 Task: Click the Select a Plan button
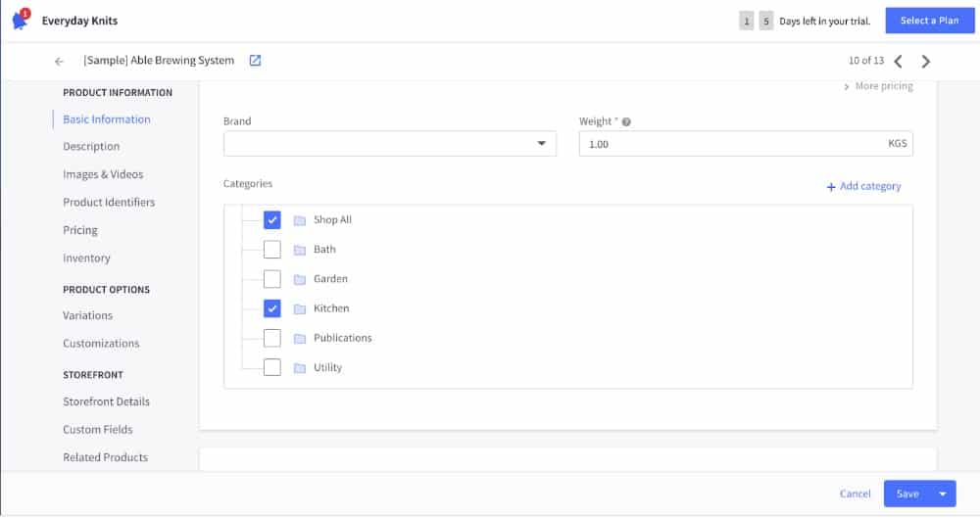tap(929, 21)
